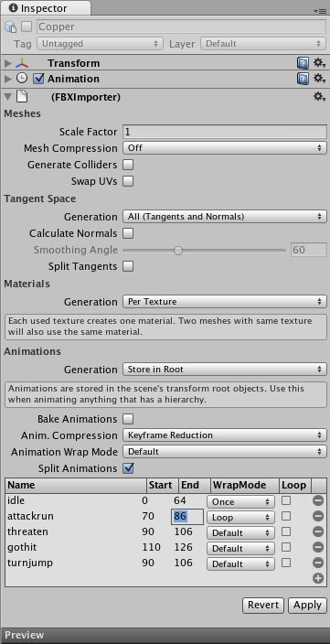Screen dimensions: 330x644
Task: Click the Copper object cube icon
Action: coord(10,27)
